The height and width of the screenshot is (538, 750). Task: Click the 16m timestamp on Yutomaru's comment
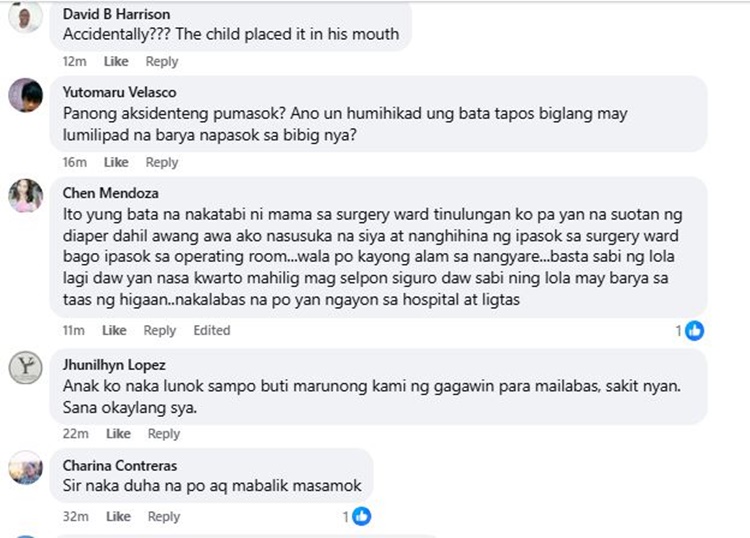pyautogui.click(x=75, y=162)
